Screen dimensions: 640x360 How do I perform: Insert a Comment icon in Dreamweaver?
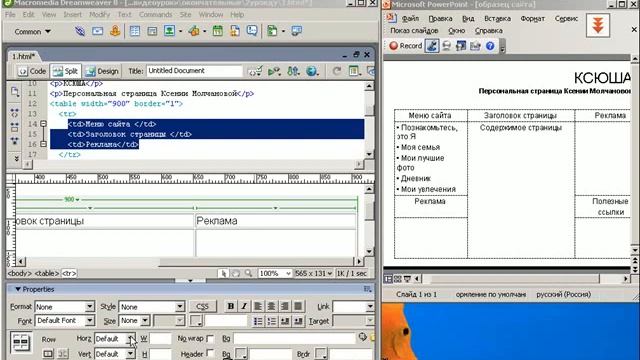(x=252, y=31)
